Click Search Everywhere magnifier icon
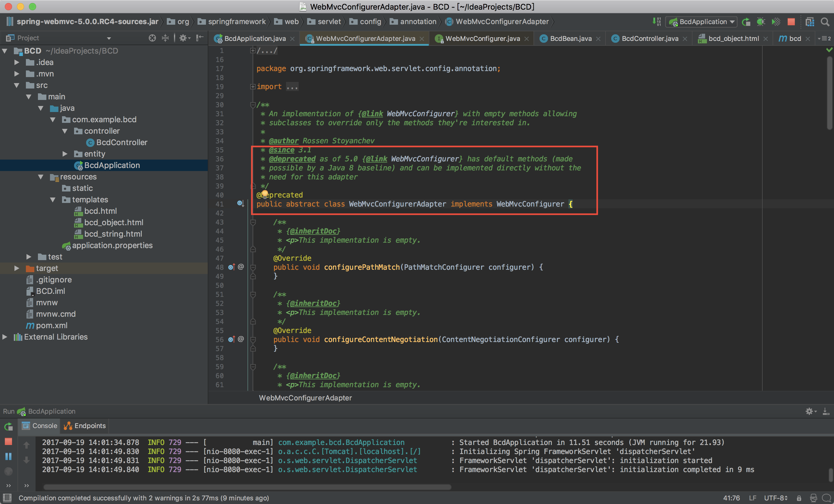 pos(825,22)
